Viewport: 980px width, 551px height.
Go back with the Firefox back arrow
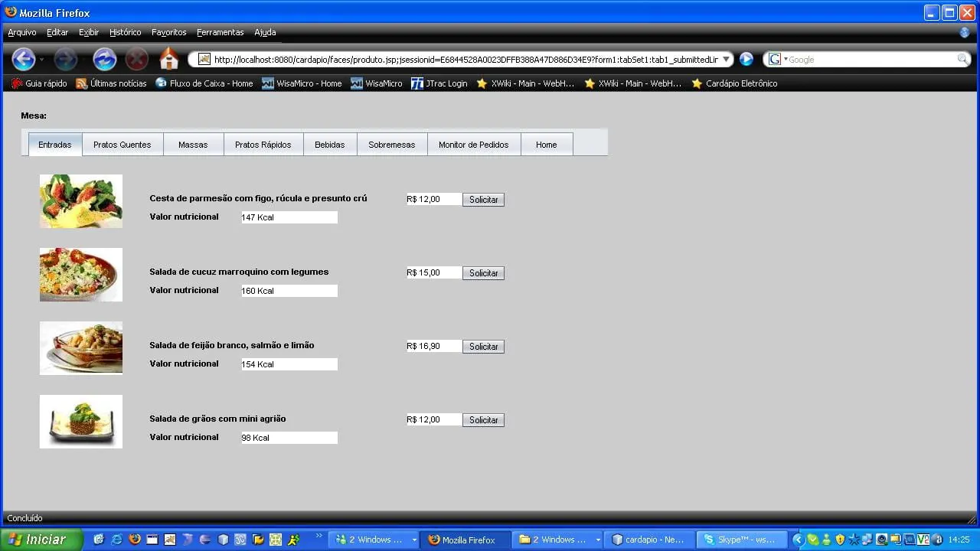point(23,59)
